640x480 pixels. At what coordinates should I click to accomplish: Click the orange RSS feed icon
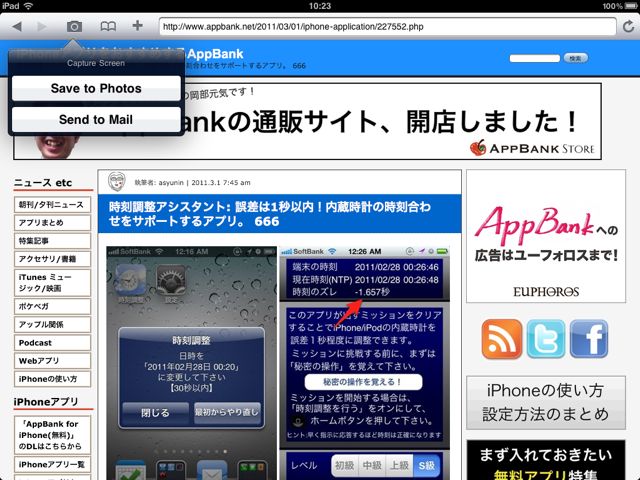(502, 339)
